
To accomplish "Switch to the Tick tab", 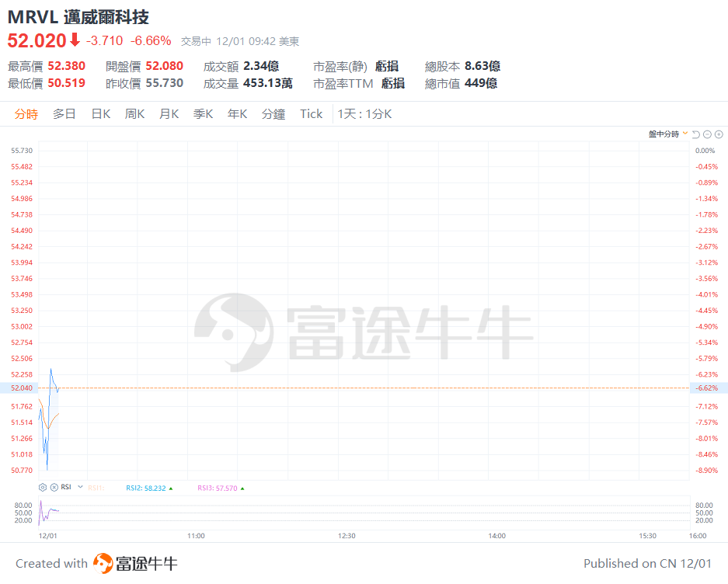I will pyautogui.click(x=311, y=114).
